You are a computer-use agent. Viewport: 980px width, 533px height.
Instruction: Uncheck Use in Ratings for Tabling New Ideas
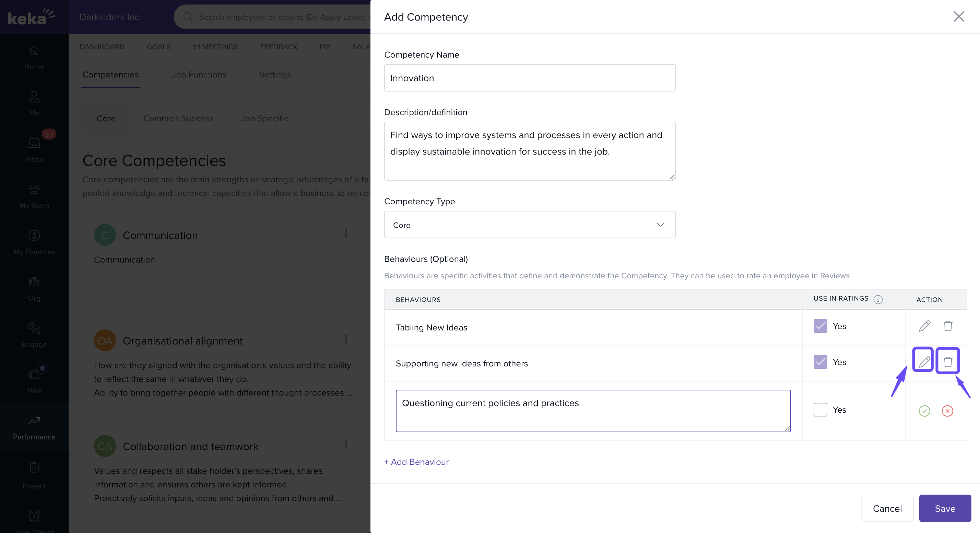(820, 326)
